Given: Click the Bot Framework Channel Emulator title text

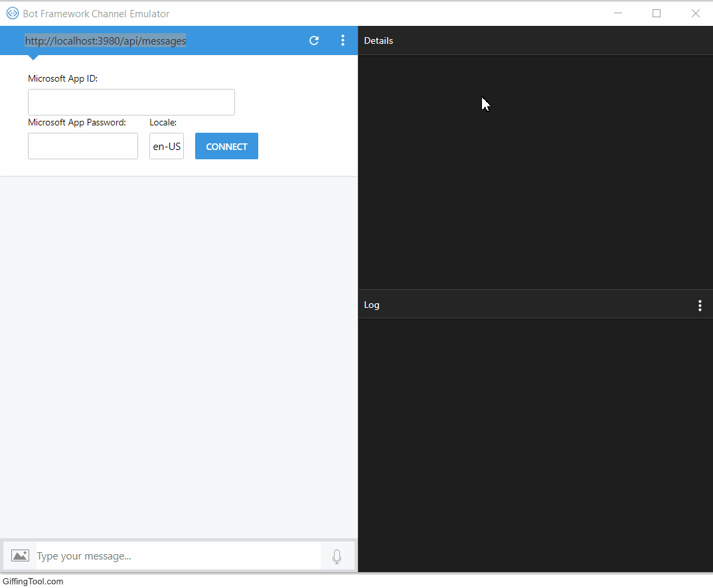Looking at the screenshot, I should pyautogui.click(x=96, y=14).
